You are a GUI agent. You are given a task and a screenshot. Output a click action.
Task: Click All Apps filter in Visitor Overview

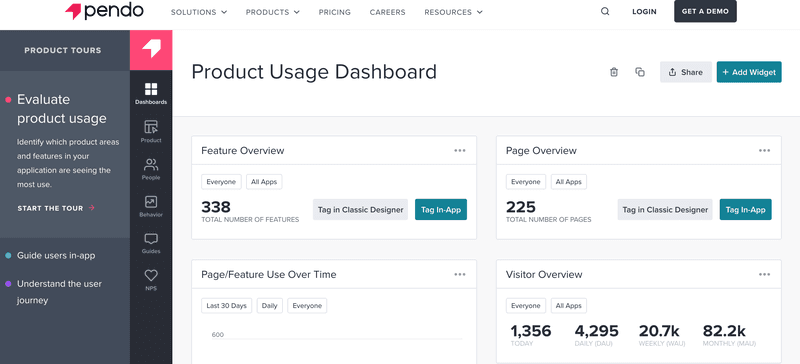(568, 306)
